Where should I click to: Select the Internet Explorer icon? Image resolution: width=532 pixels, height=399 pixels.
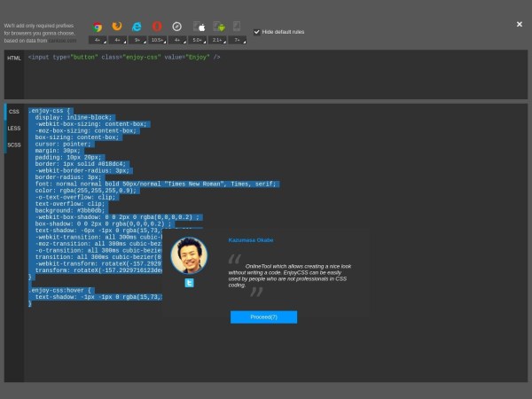tap(137, 27)
